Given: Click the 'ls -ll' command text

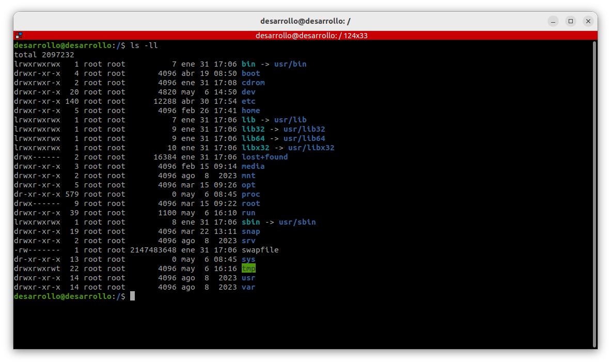Looking at the screenshot, I should 144,45.
